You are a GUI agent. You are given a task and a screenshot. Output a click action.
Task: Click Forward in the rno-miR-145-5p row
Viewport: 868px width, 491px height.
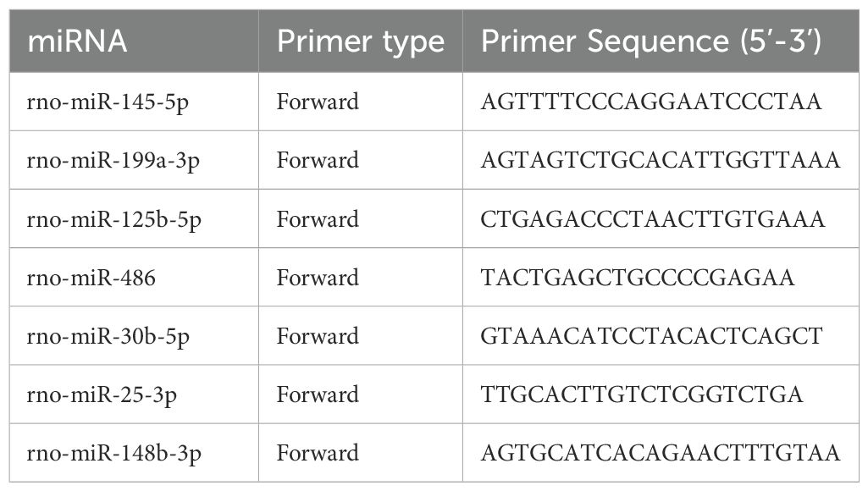[318, 102]
